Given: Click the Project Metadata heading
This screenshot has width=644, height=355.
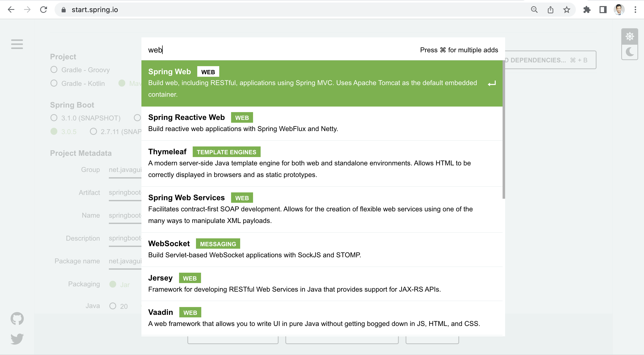Looking at the screenshot, I should 81,153.
